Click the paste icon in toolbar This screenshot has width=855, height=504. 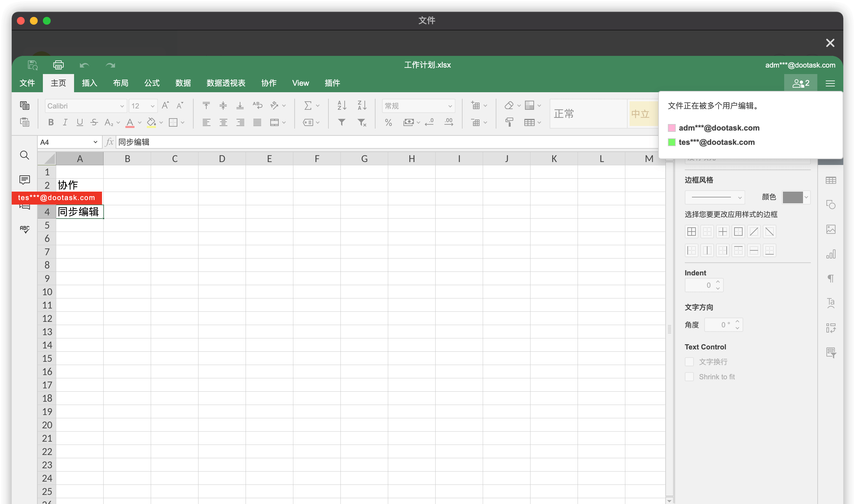click(24, 122)
